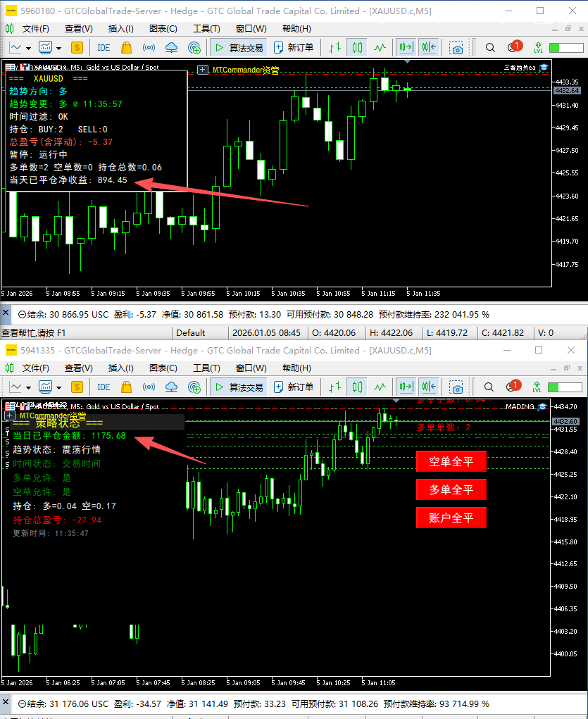Open 图表(C) menu in bottom window
Viewport: 588px width, 719px height.
[163, 368]
